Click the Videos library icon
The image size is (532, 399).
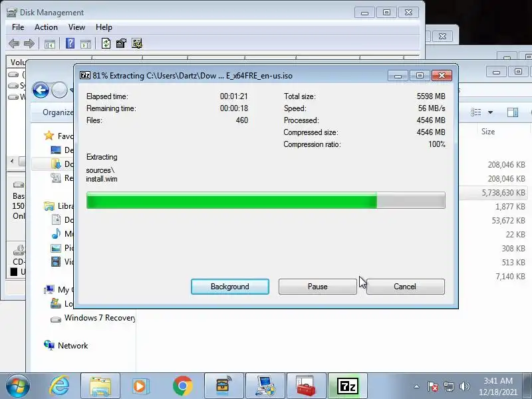coord(56,261)
